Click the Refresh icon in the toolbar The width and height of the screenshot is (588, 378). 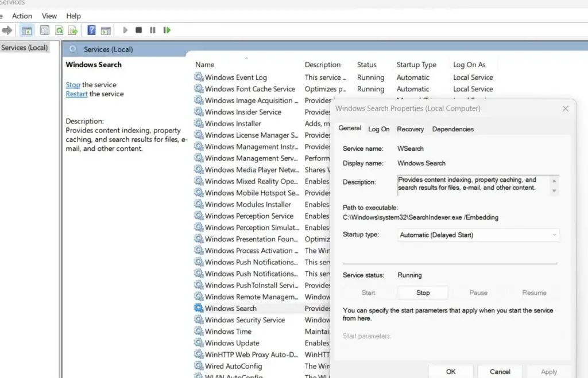pyautogui.click(x=59, y=30)
